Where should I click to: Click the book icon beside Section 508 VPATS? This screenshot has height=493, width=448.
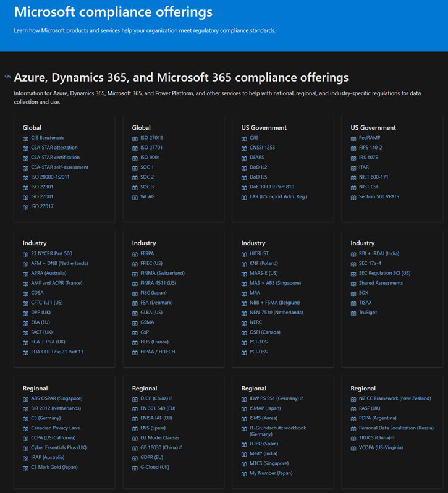(x=353, y=197)
